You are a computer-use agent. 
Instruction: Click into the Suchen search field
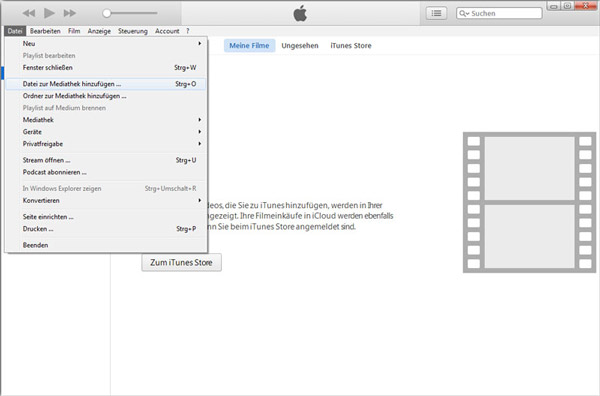[x=499, y=13]
